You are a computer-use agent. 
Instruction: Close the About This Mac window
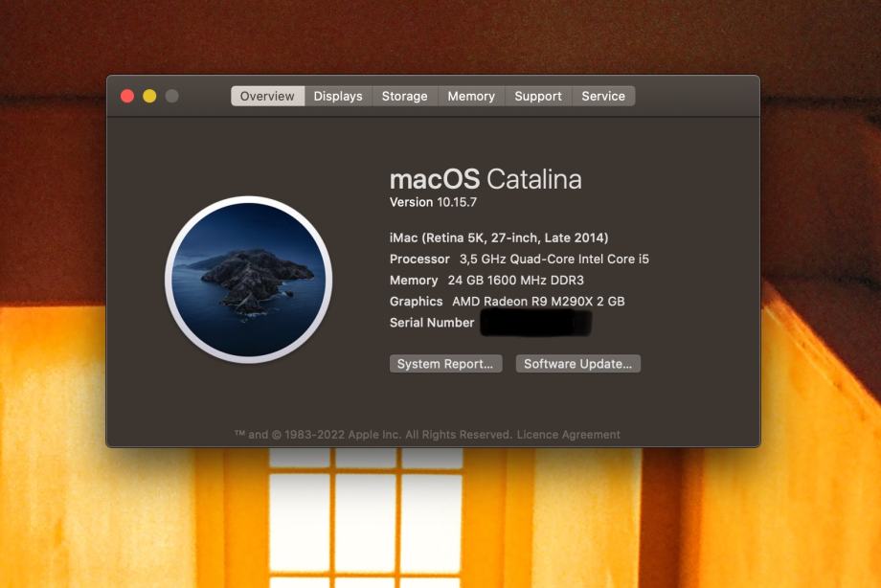[x=127, y=96]
